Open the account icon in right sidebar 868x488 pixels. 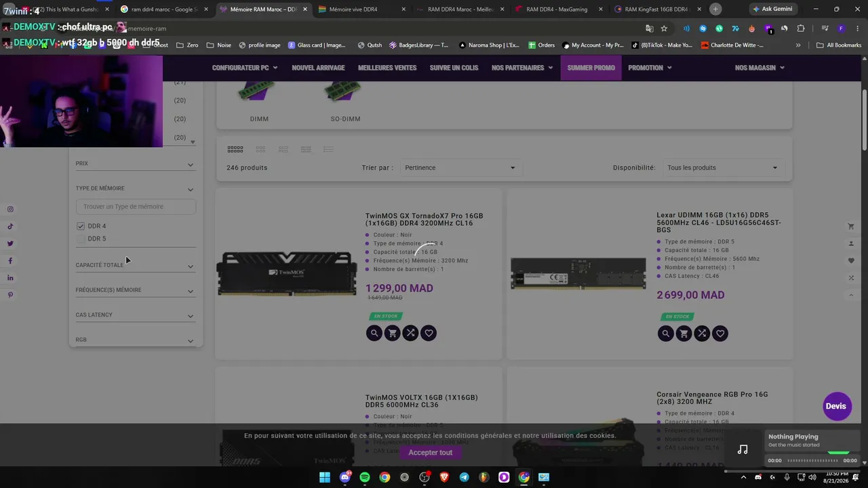pos(851,243)
